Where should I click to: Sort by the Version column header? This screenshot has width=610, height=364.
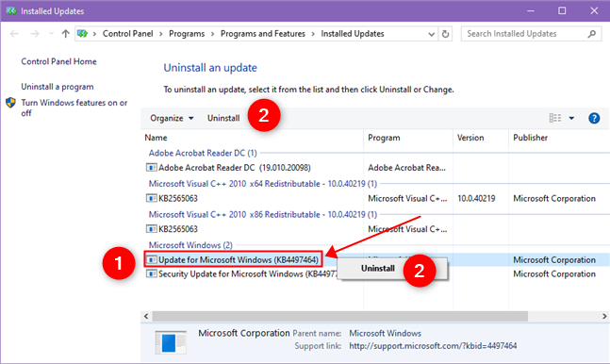470,138
